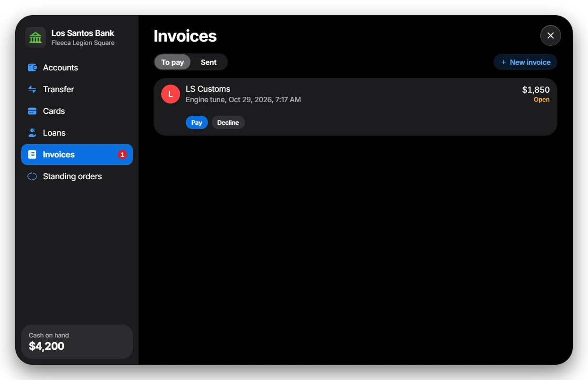
Task: Click the Cards credit card icon
Action: (x=32, y=111)
